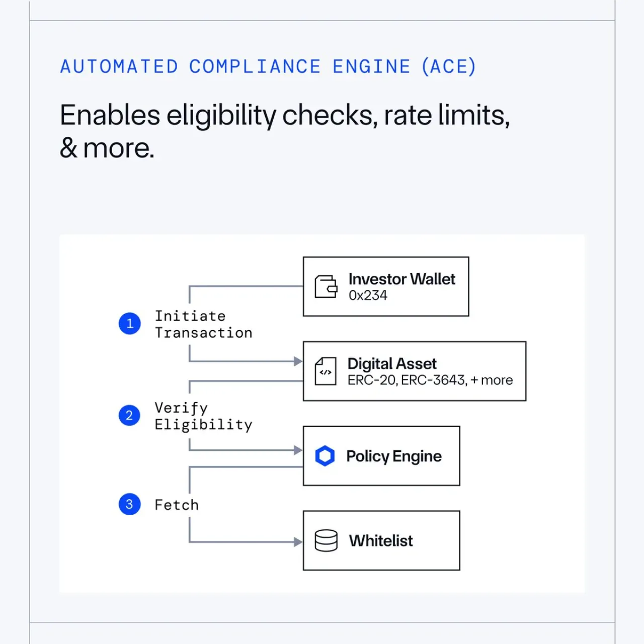
Task: Click the arrowhead pointing into Policy Engine box
Action: 298,450
